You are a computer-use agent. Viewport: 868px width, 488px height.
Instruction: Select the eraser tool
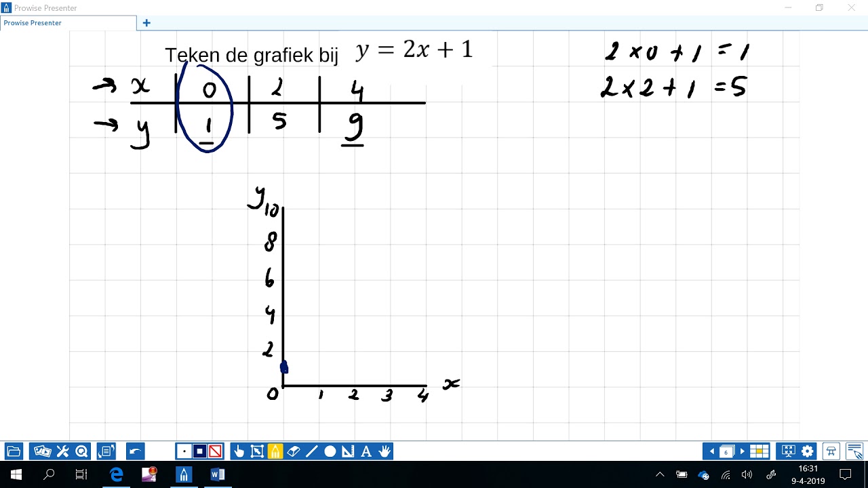pos(294,451)
